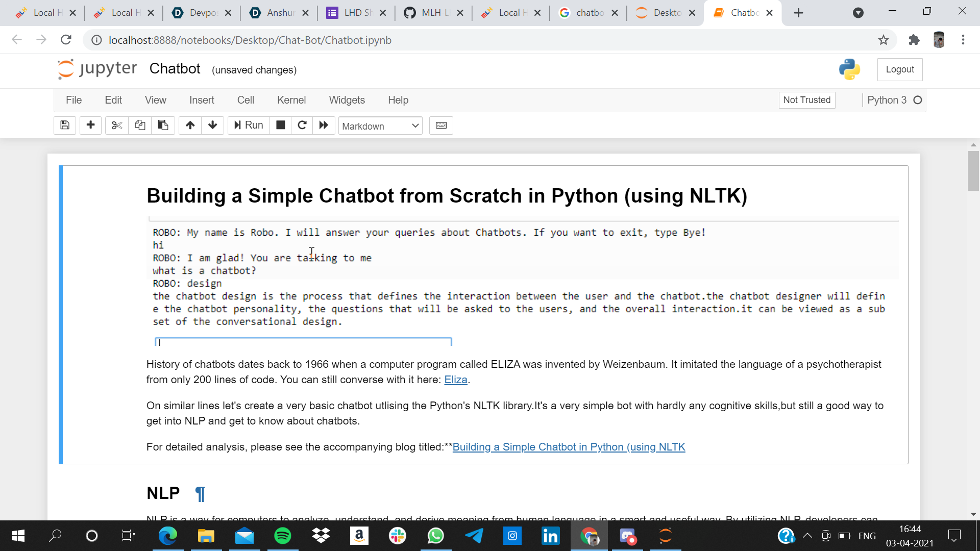The image size is (980, 551).
Task: Paste cells below icon
Action: click(163, 126)
